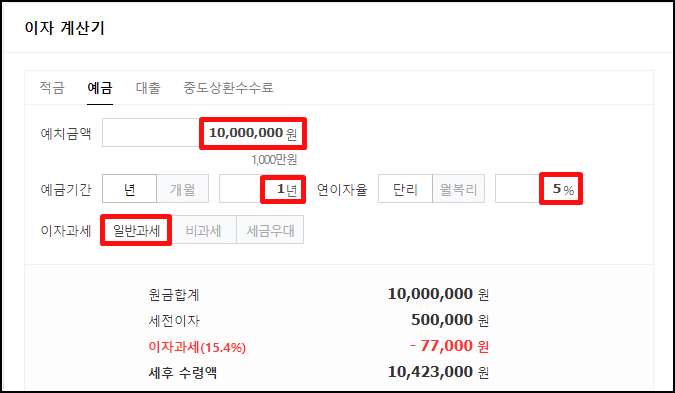Click the 예금기간 duration input field
The width and height of the screenshot is (675, 393).
(x=262, y=189)
